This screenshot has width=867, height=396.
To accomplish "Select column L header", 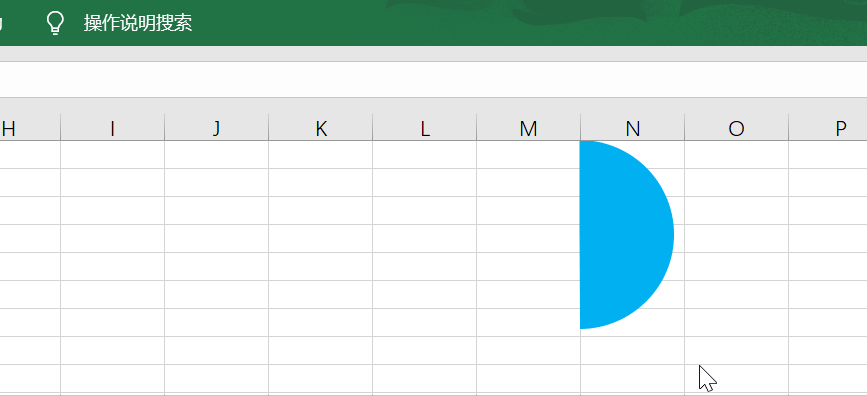I will (x=424, y=128).
